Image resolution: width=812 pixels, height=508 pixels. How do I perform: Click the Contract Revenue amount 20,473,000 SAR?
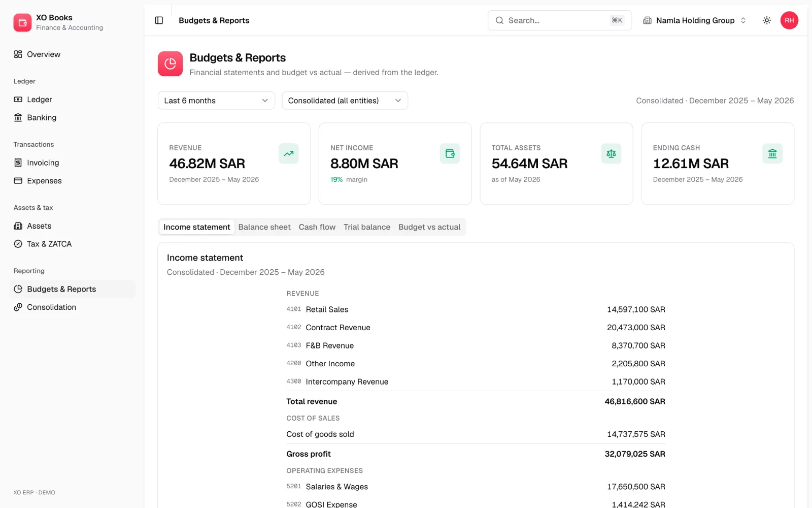click(x=636, y=328)
